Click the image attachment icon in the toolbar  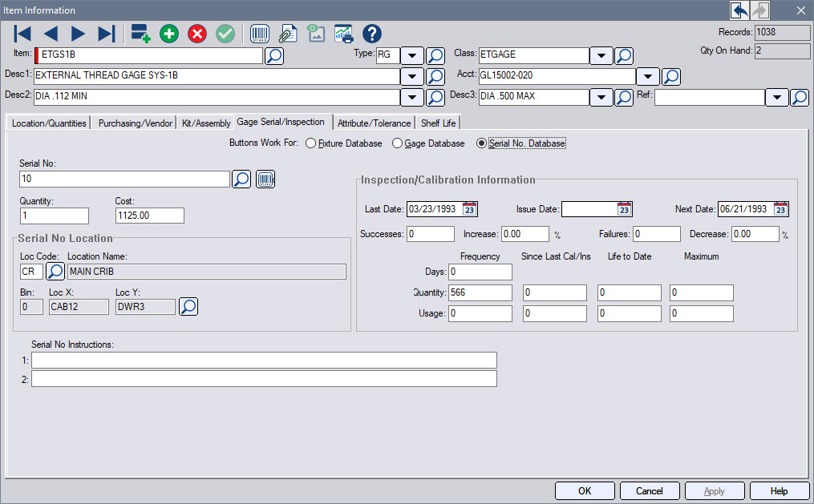point(316,34)
